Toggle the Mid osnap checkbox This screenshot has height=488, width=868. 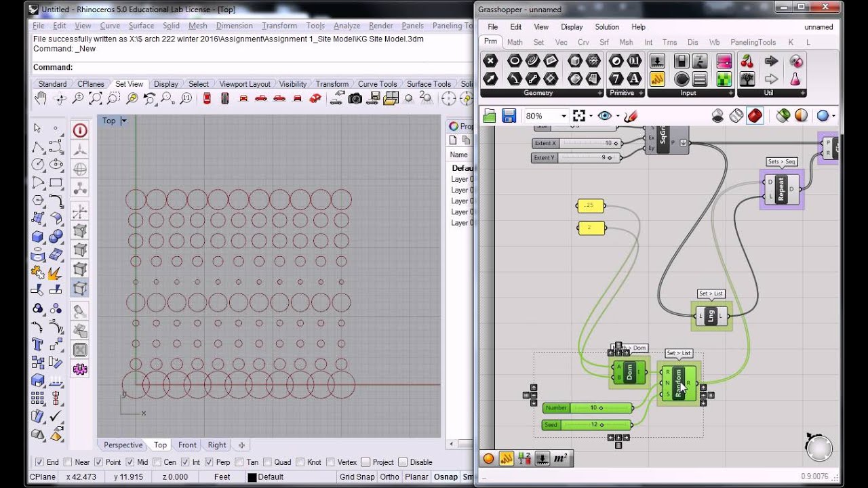[x=129, y=462]
